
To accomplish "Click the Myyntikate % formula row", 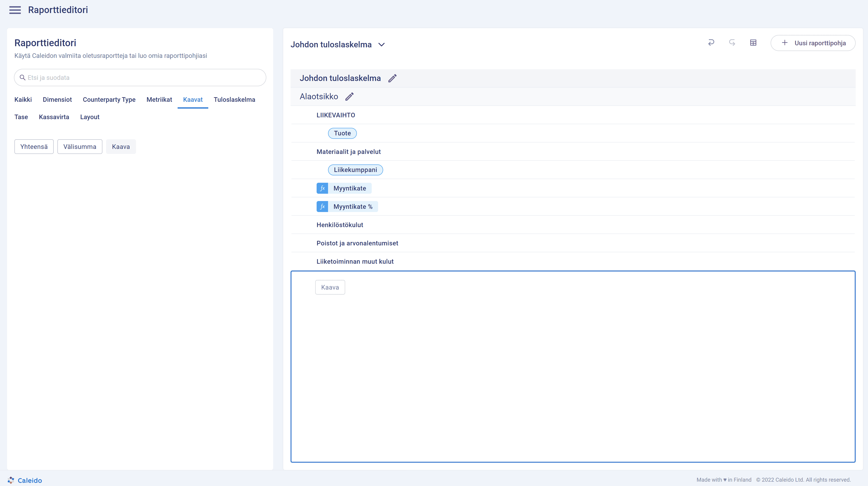I will 573,207.
